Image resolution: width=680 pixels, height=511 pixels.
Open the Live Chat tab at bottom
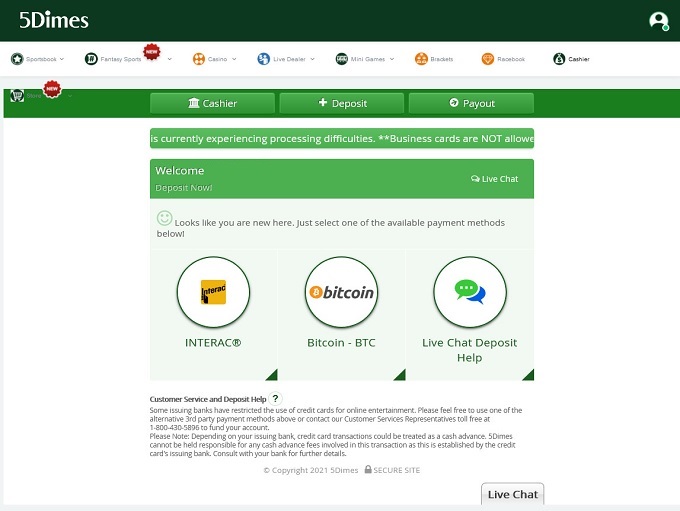[x=512, y=494]
